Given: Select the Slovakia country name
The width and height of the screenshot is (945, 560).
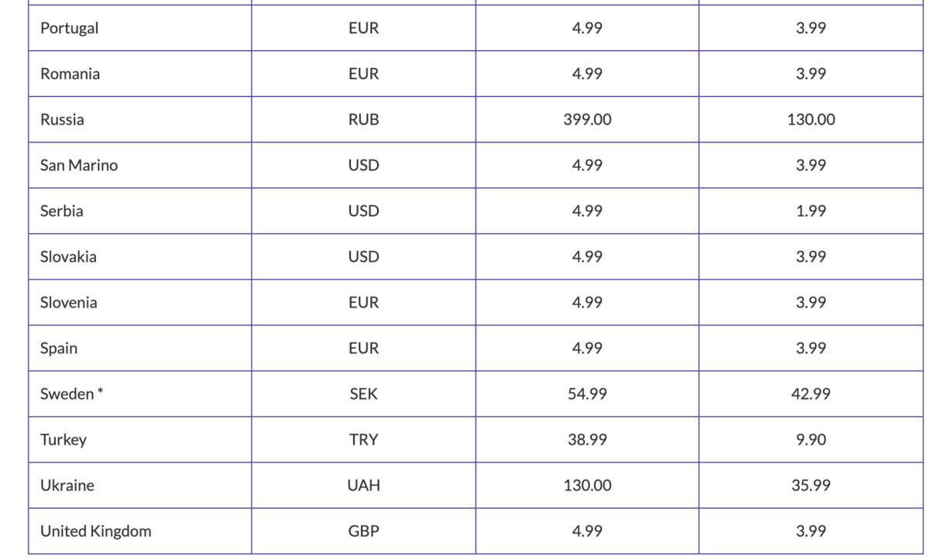Looking at the screenshot, I should click(x=68, y=256).
